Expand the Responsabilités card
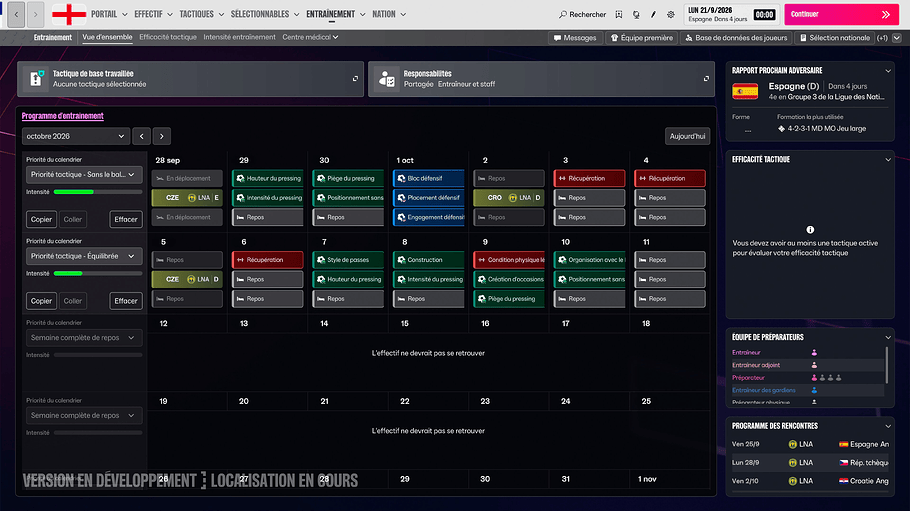The width and height of the screenshot is (910, 511). click(x=706, y=78)
